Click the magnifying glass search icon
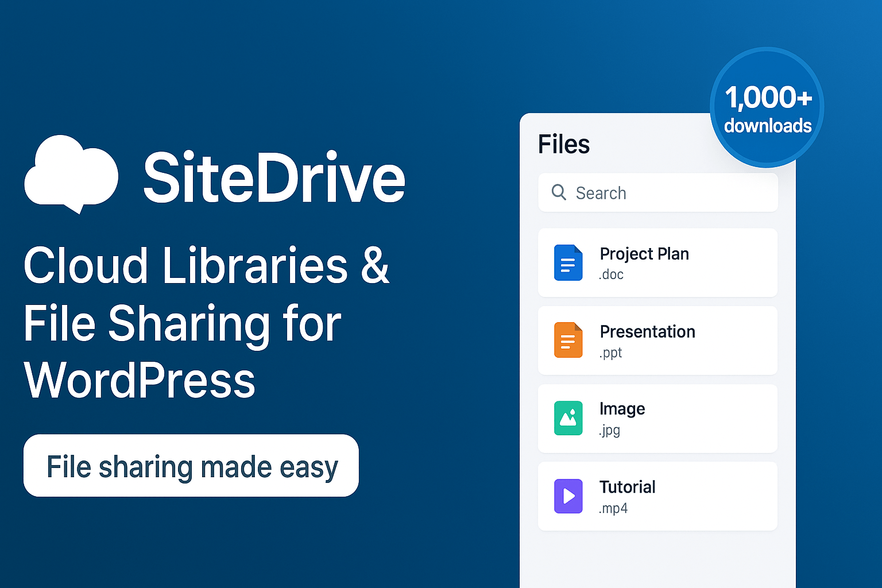The image size is (882, 588). click(x=559, y=193)
